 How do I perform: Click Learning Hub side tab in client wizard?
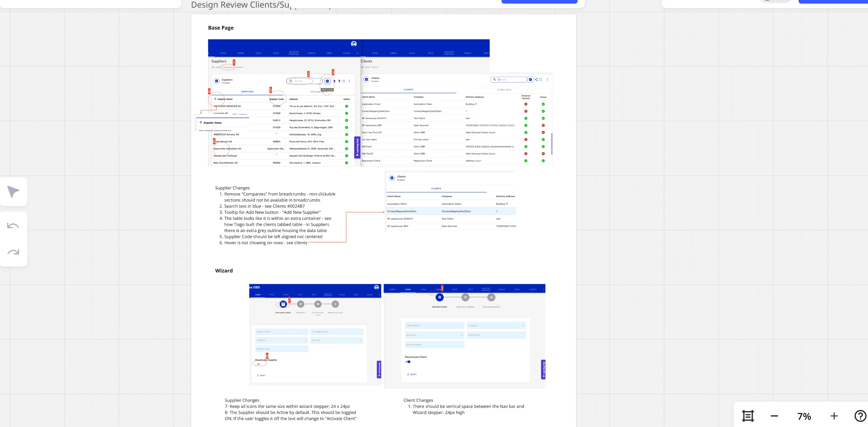pyautogui.click(x=543, y=369)
